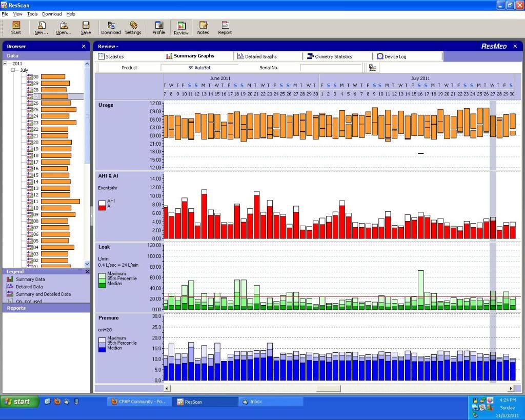
Task: Open the Report toolbar icon
Action: pyautogui.click(x=225, y=28)
